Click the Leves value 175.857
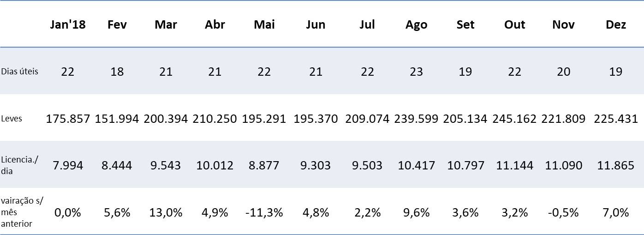This screenshot has width=644, height=235. [x=68, y=119]
